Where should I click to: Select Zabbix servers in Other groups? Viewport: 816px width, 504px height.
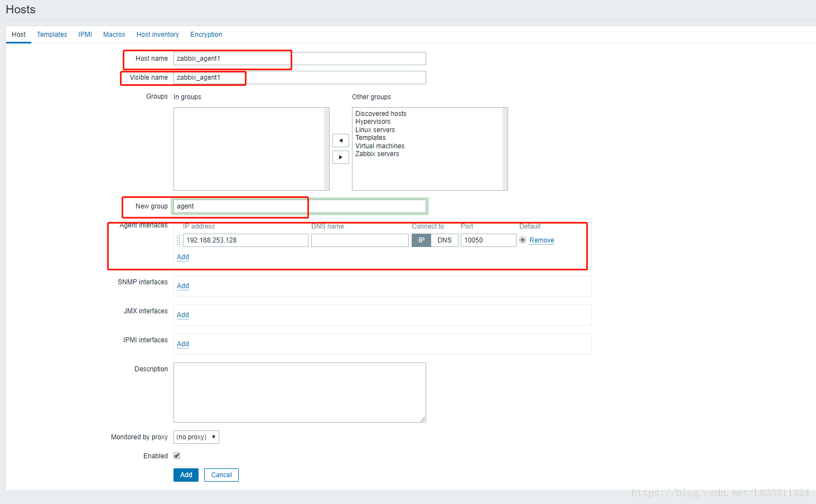pyautogui.click(x=377, y=154)
